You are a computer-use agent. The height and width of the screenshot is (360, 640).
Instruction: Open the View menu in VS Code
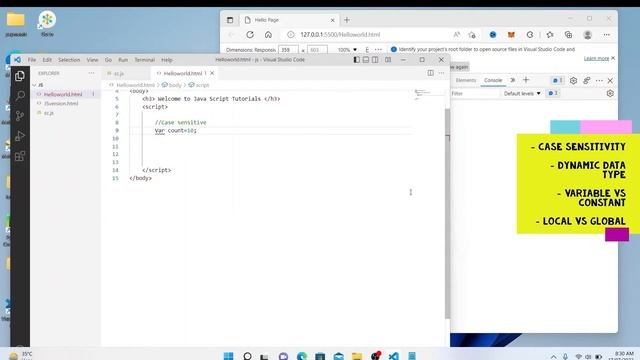coord(92,60)
